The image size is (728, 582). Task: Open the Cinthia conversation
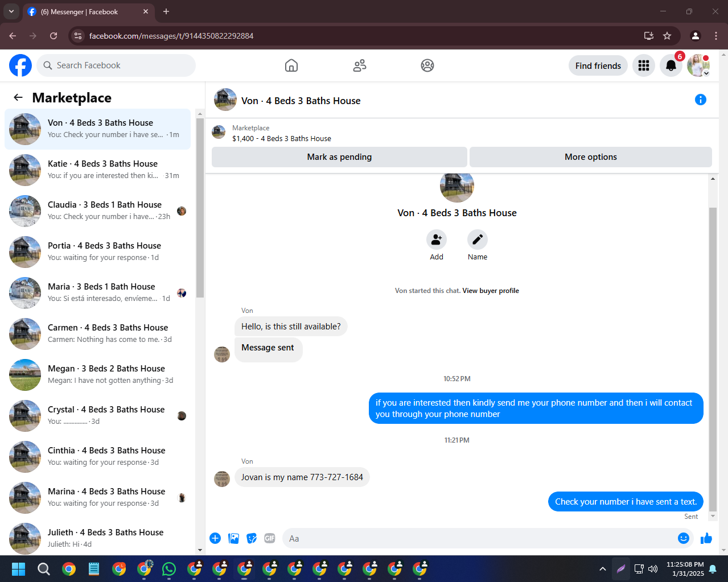[x=97, y=457]
